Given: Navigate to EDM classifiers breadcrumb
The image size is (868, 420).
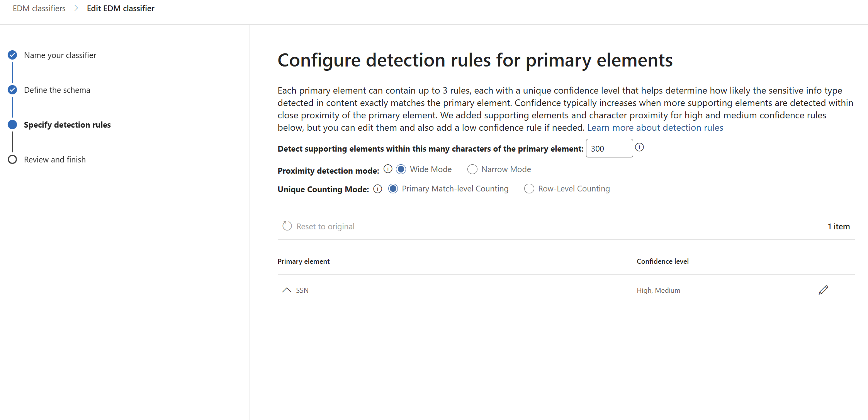Looking at the screenshot, I should click(39, 9).
